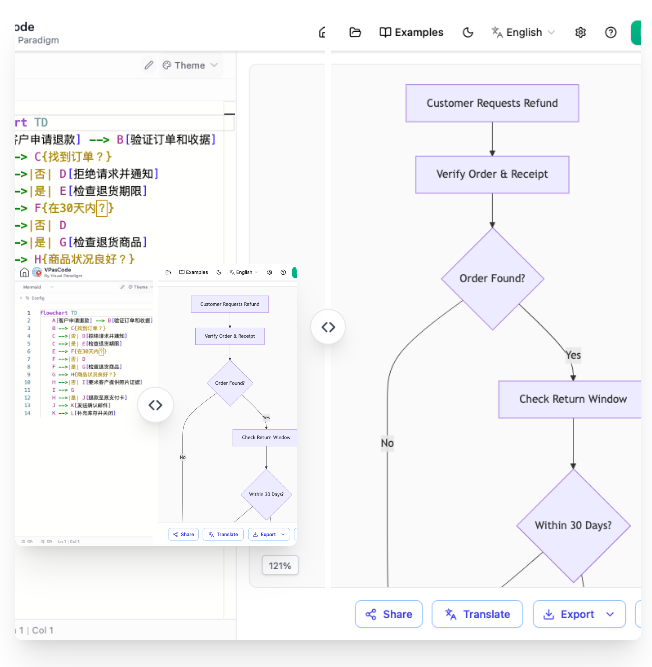
Task: Open English dropdown in inset thumbnail
Action: [244, 272]
